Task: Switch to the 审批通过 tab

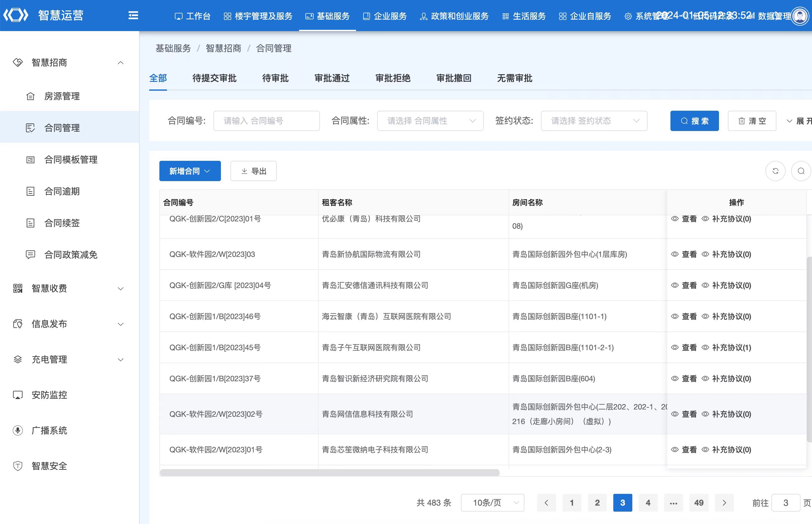Action: 332,78
